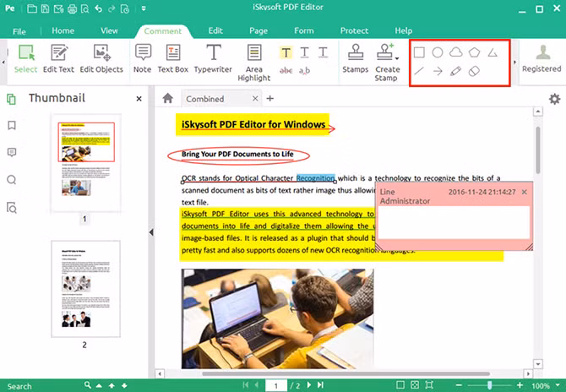Toggle the Strikethrough text markup

point(286,70)
